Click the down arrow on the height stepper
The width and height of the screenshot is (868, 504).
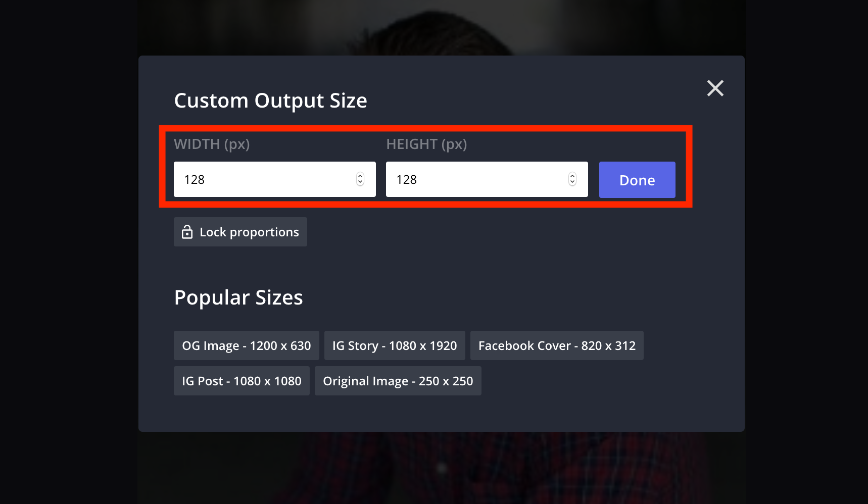click(x=572, y=182)
